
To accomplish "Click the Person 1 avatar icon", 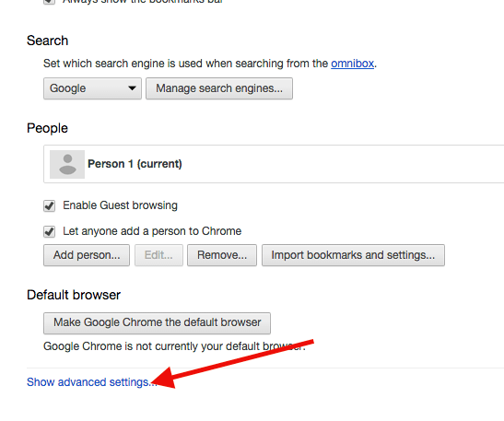I will 67,164.
